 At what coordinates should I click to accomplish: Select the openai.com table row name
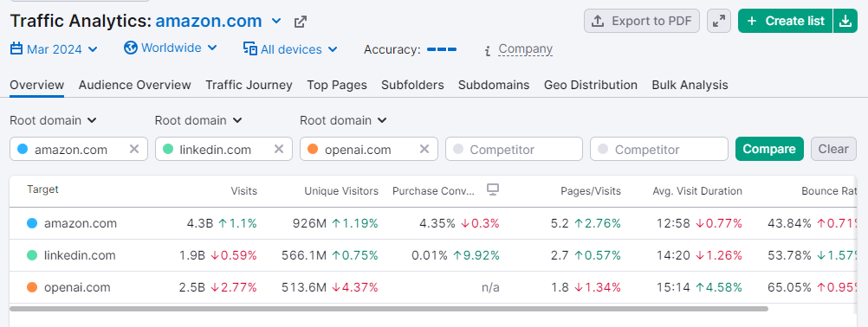click(x=77, y=287)
